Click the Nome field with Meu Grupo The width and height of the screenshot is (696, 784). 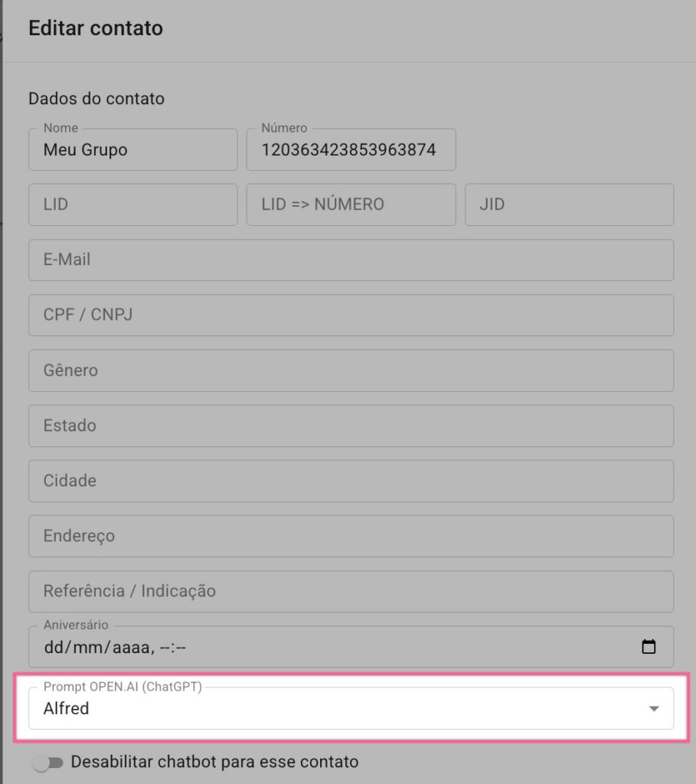click(x=133, y=149)
